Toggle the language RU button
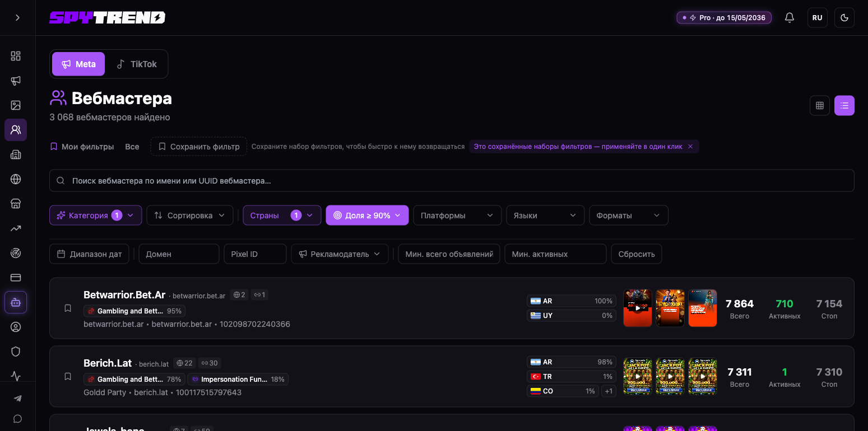 click(x=818, y=17)
